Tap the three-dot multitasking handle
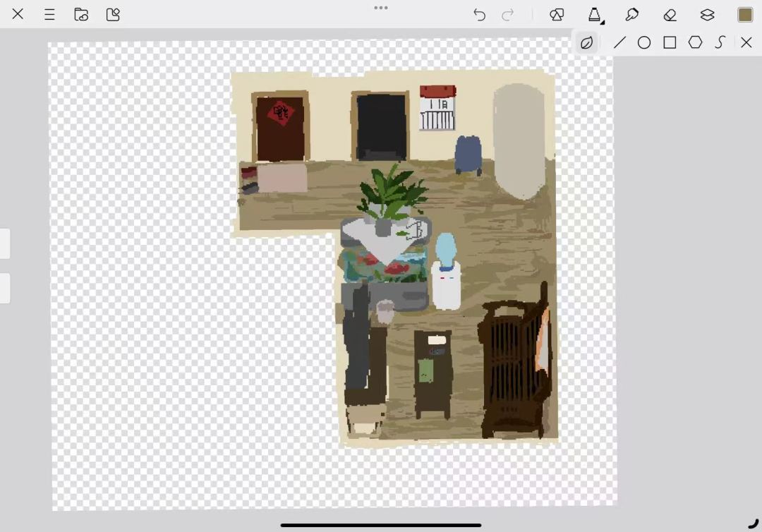 point(381,8)
